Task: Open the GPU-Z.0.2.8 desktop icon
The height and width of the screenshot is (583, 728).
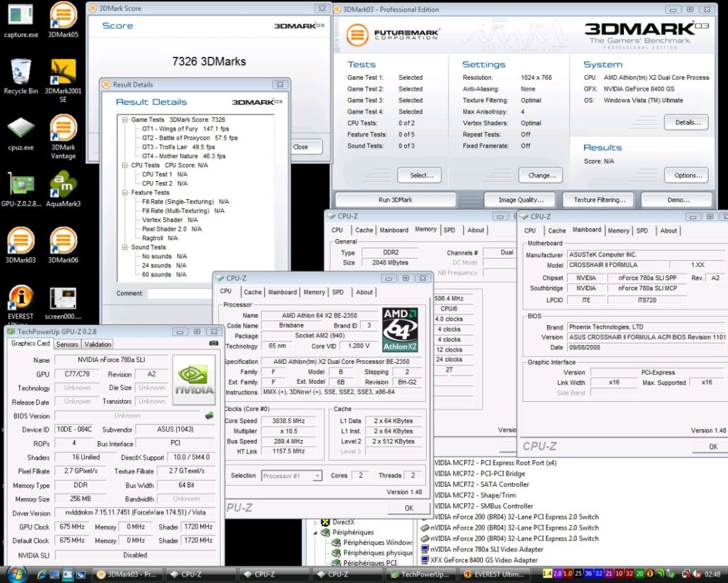Action: [x=21, y=189]
